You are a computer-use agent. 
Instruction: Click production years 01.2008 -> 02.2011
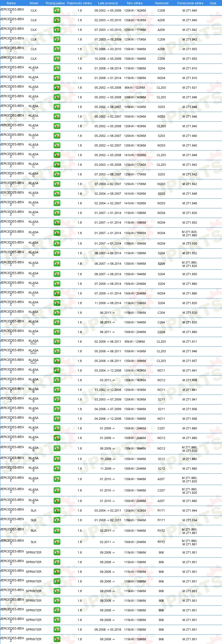tap(108, 520)
